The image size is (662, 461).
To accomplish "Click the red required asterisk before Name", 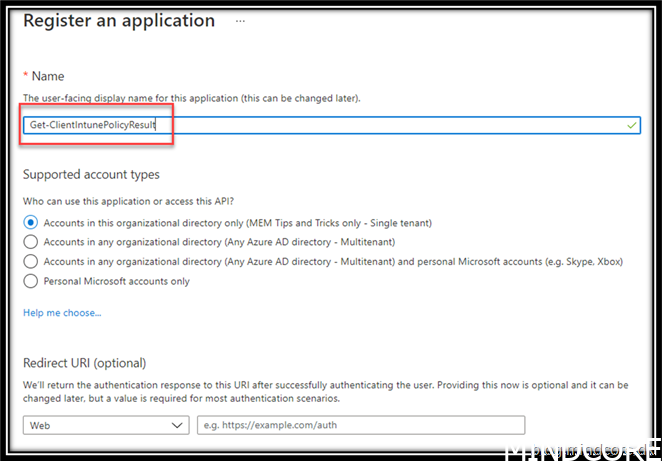I will coord(26,76).
